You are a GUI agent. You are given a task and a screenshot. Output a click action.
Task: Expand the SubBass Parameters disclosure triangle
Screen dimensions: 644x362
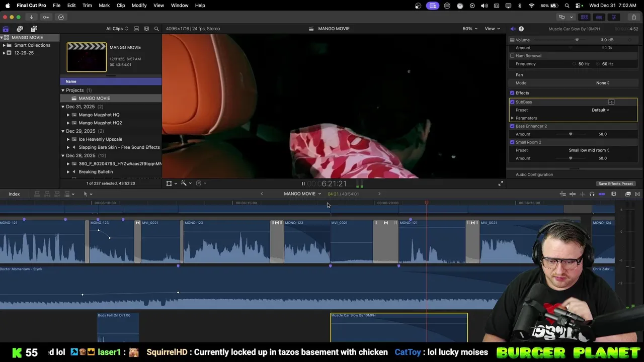[x=512, y=118]
